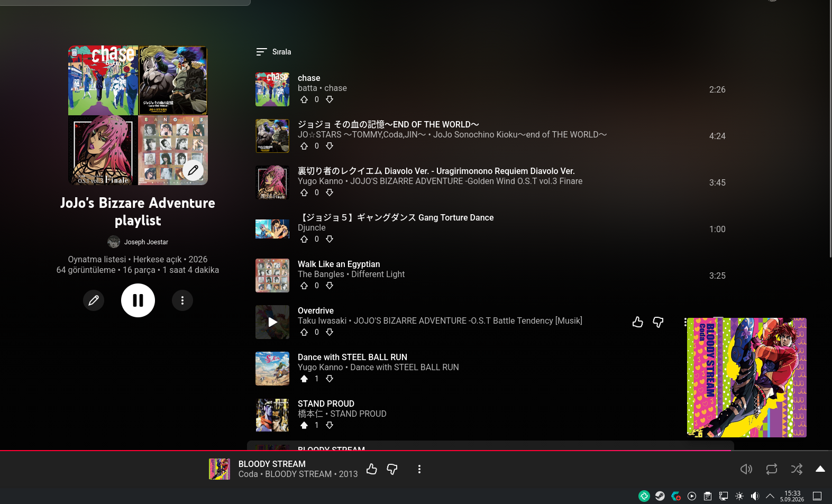Image resolution: width=832 pixels, height=504 pixels.
Task: Upvote END OF THE WORLD track
Action: pyautogui.click(x=304, y=146)
